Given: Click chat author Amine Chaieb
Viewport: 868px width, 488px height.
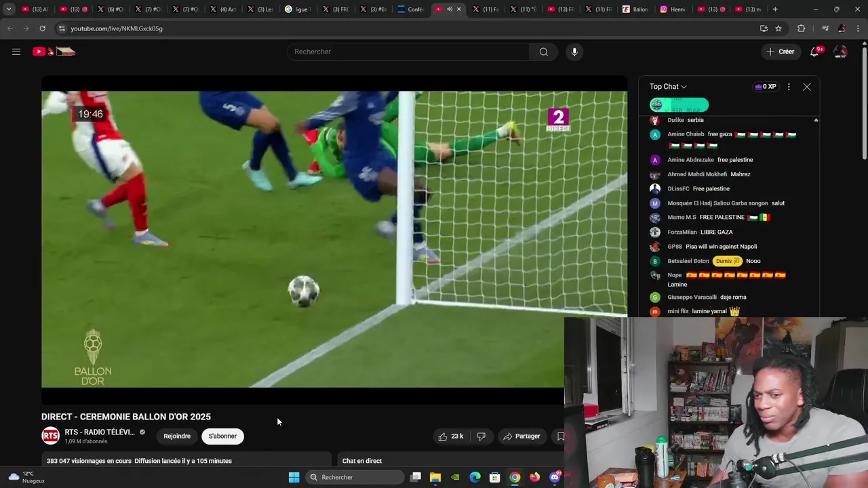Looking at the screenshot, I should (686, 134).
